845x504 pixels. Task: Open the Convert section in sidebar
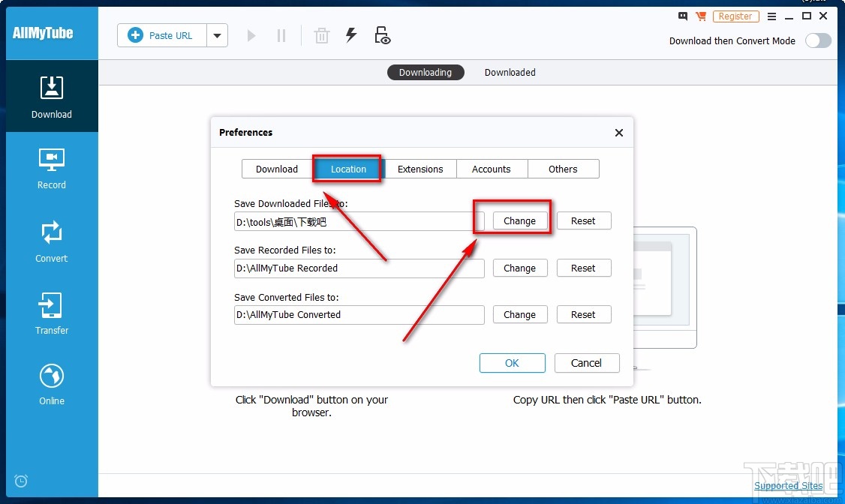[52, 241]
